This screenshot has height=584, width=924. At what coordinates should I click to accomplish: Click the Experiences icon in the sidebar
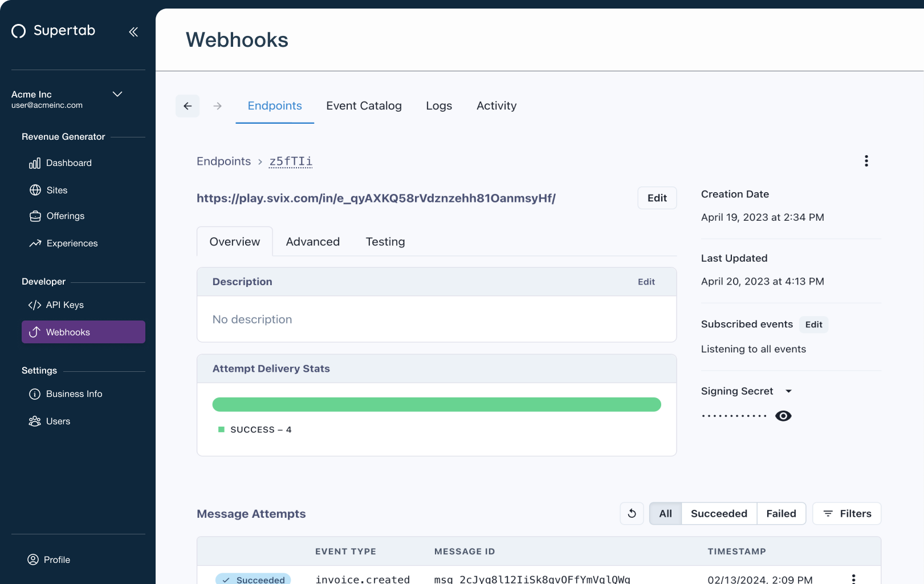click(x=35, y=243)
